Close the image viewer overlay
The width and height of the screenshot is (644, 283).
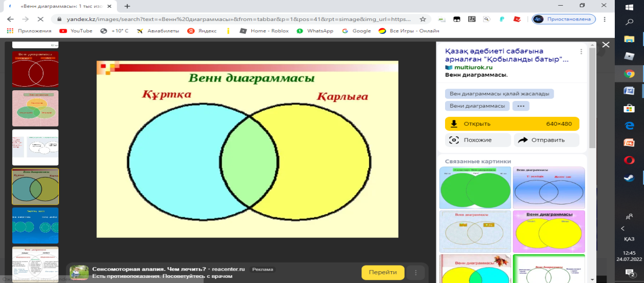point(606,45)
